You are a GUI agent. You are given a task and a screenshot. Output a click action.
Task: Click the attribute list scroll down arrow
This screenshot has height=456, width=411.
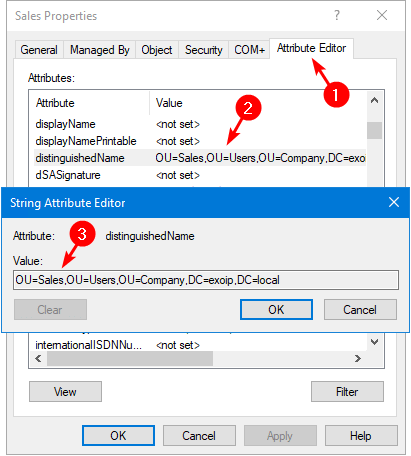pos(375,342)
